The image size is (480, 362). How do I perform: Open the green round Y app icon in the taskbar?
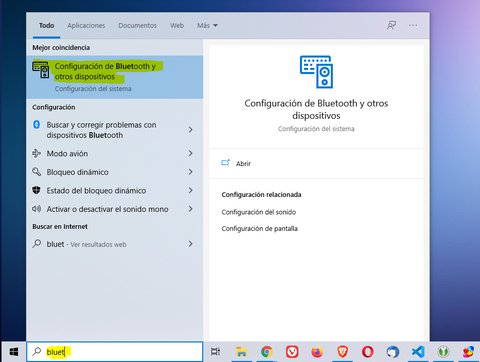pos(443,351)
